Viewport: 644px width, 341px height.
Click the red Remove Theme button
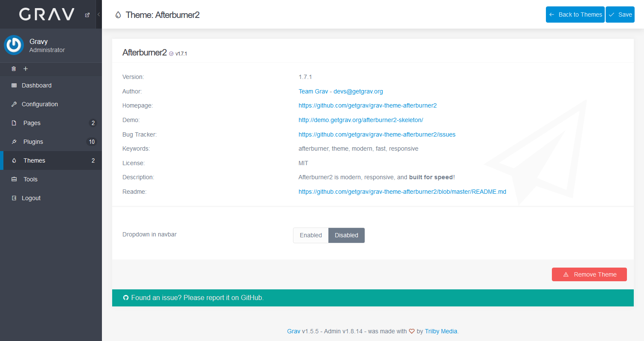click(589, 274)
